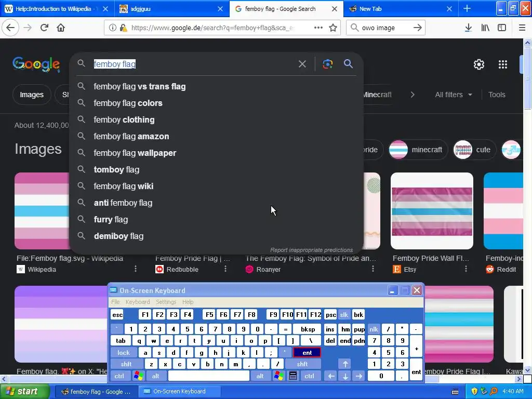
Task: Open Firefox library icon
Action: click(485, 28)
